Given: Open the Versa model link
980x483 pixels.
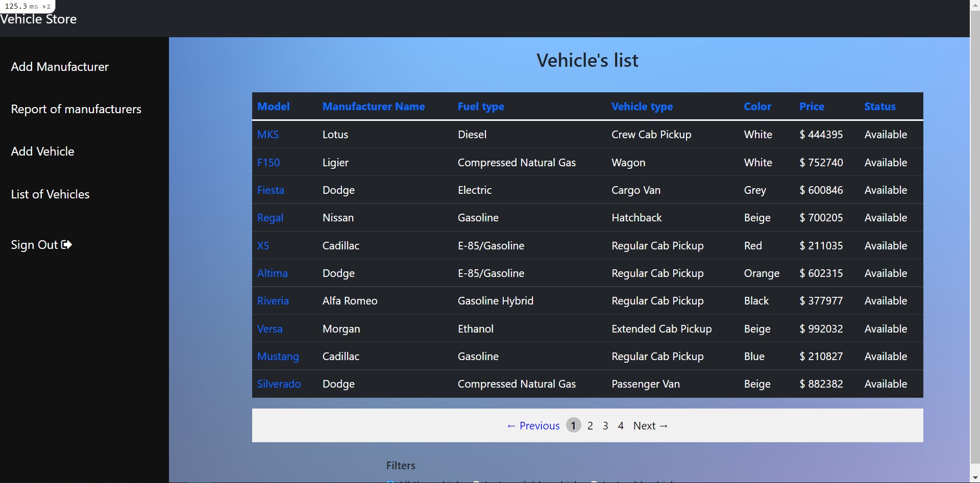Looking at the screenshot, I should point(269,329).
